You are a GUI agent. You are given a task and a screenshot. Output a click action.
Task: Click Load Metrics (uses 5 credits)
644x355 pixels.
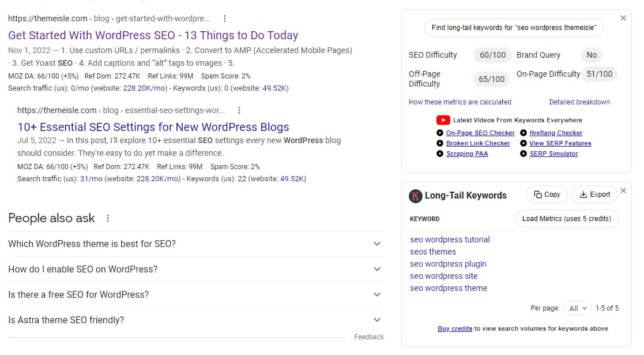[566, 219]
